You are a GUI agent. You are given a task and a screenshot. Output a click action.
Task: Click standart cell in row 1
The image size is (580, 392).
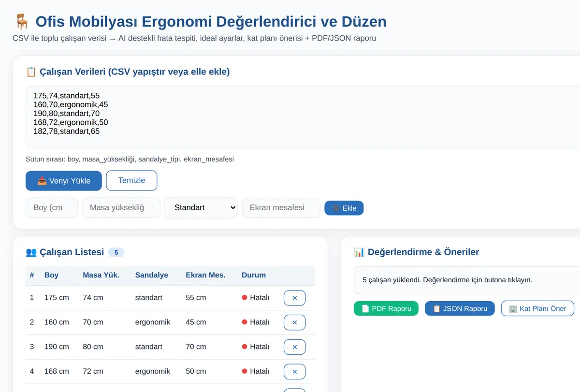point(149,298)
